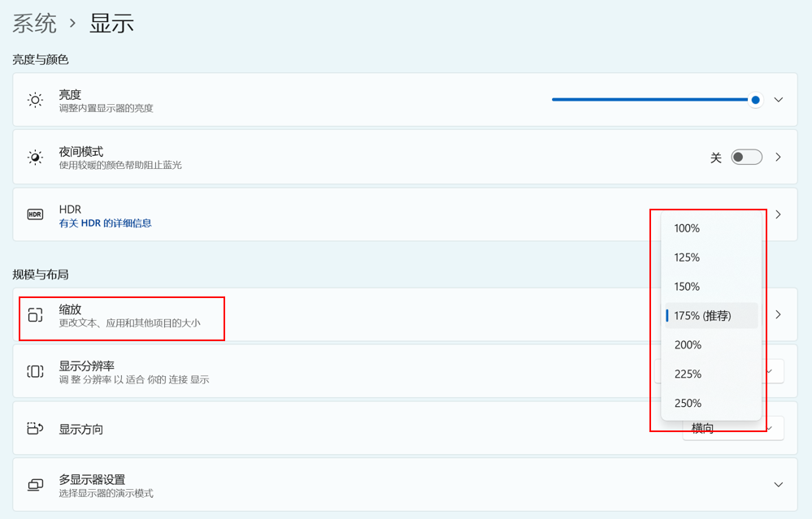
Task: Open the HDR settings chevron
Action: (778, 214)
